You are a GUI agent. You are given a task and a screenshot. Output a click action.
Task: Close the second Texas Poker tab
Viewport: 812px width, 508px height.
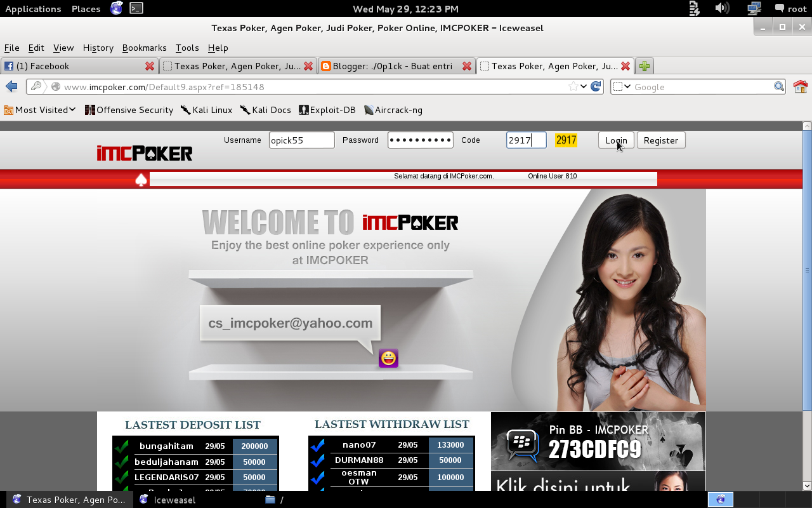(308, 66)
